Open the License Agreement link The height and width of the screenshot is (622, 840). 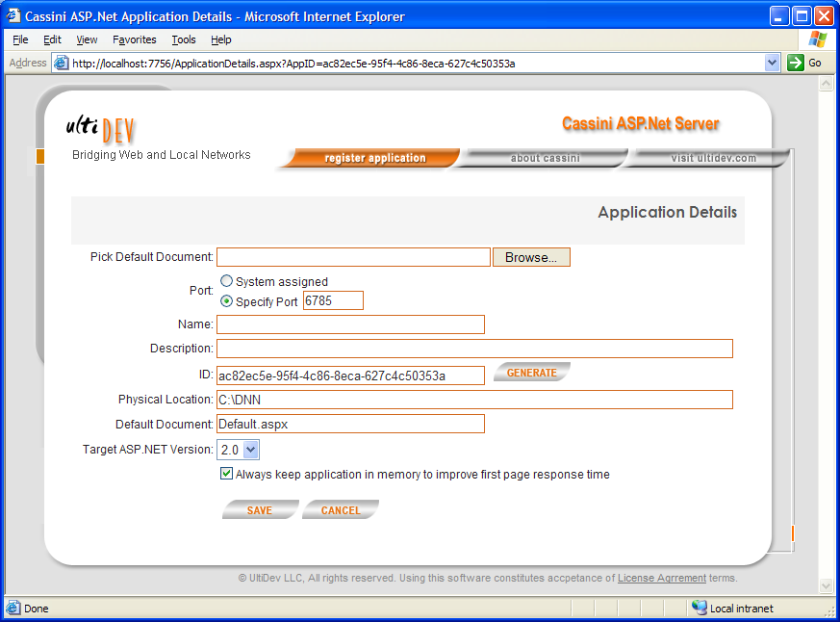pyautogui.click(x=662, y=578)
